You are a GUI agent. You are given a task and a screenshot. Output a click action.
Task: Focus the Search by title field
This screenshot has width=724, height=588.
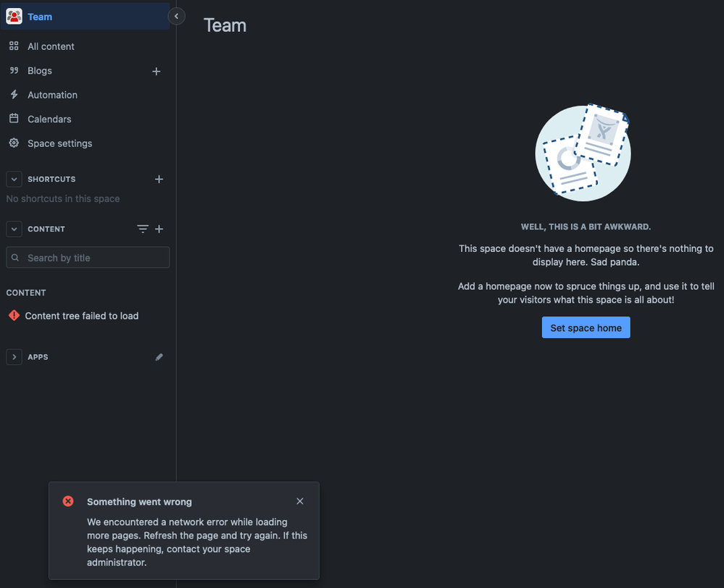tap(88, 258)
